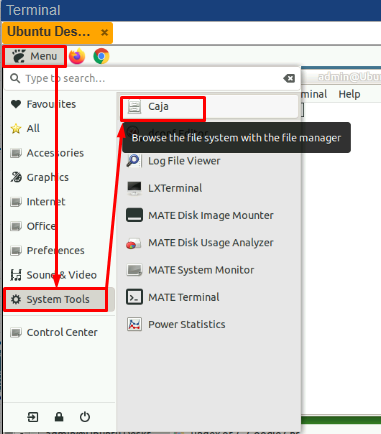This screenshot has width=381, height=434.
Task: Launch MATE Terminal
Action: pyautogui.click(x=209, y=297)
